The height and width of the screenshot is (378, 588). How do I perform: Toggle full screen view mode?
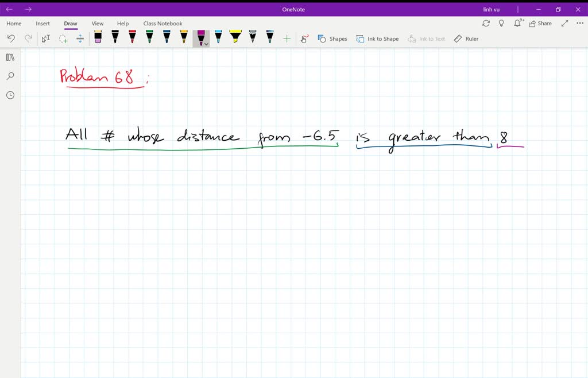(x=564, y=23)
